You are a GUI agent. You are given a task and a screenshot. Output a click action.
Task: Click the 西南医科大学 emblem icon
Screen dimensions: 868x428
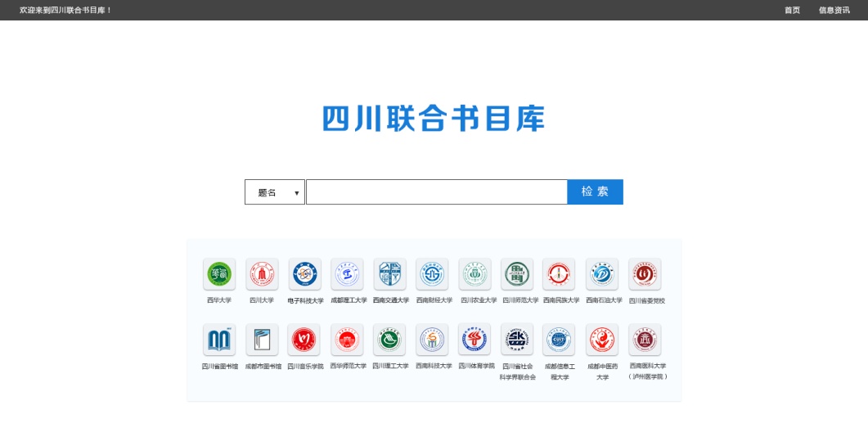point(645,340)
